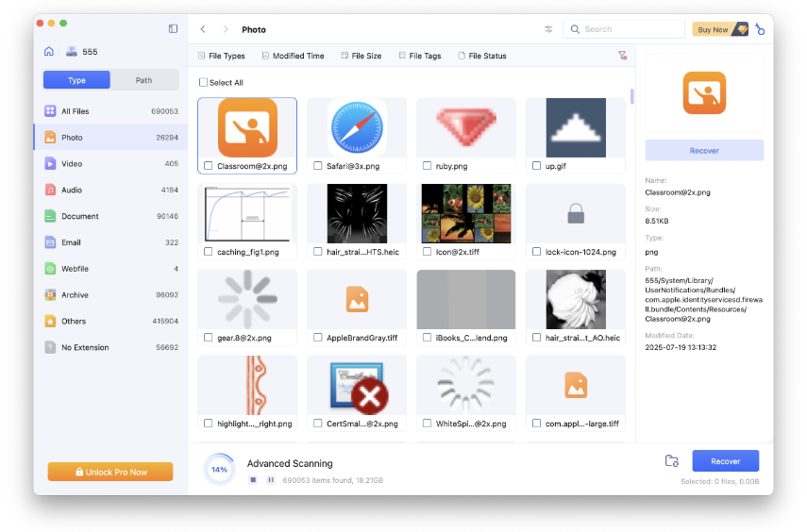Stop the advanced scan
The height and width of the screenshot is (532, 807).
[253, 479]
